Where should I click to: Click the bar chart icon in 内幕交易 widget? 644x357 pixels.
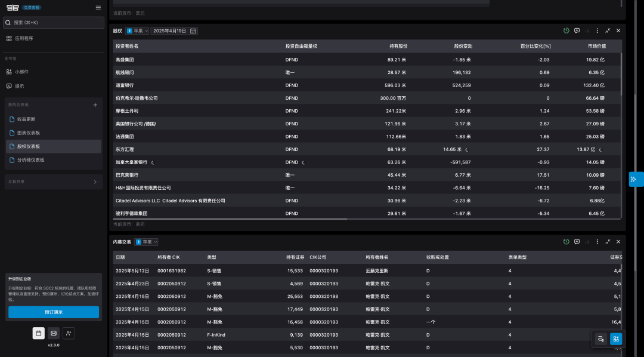[x=587, y=242]
